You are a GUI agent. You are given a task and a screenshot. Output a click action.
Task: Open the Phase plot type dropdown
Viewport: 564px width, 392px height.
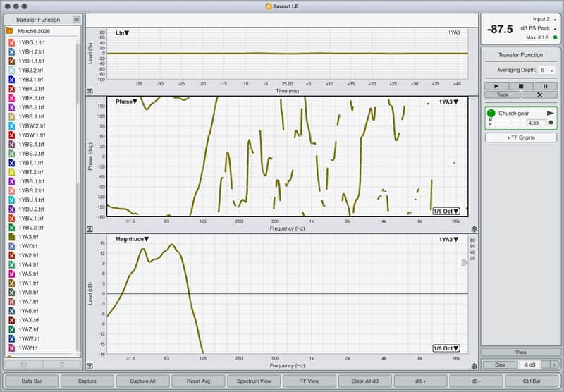tap(126, 102)
